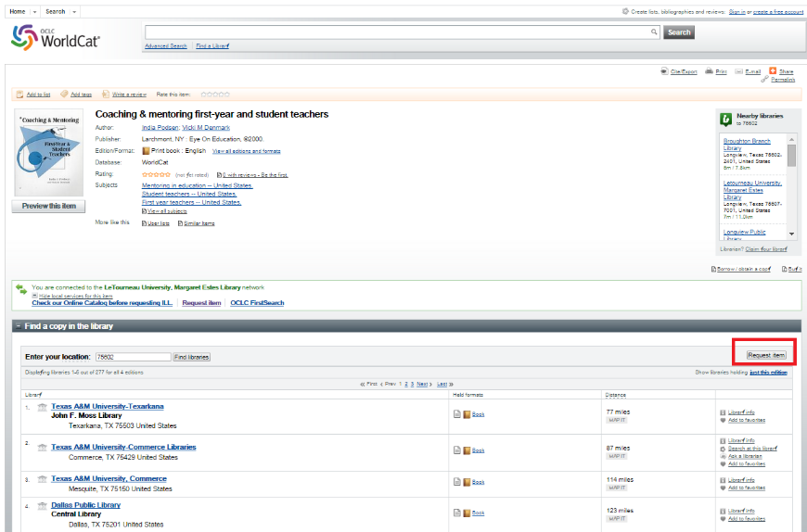Click the green Nearby libraries icon
807x532 pixels.
pyautogui.click(x=725, y=120)
